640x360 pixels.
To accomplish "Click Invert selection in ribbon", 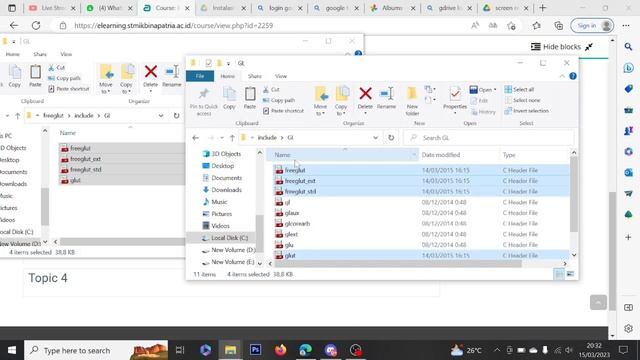I will point(527,111).
